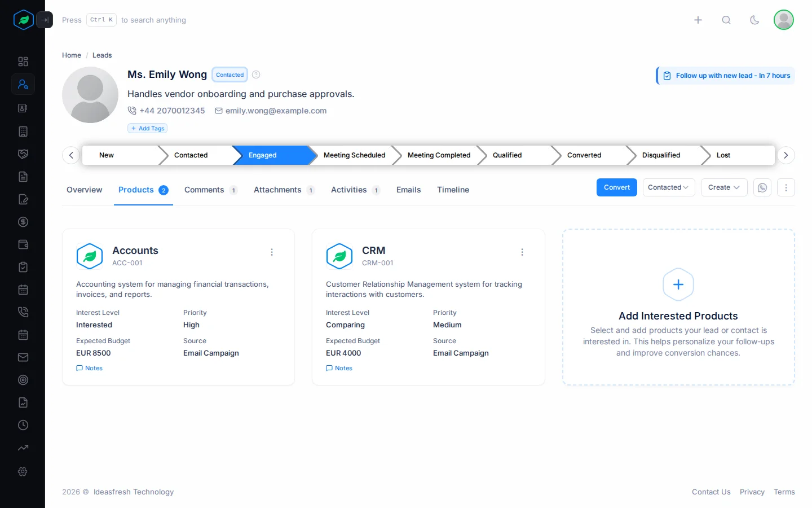
Task: Open the Activities tab
Action: click(356, 190)
